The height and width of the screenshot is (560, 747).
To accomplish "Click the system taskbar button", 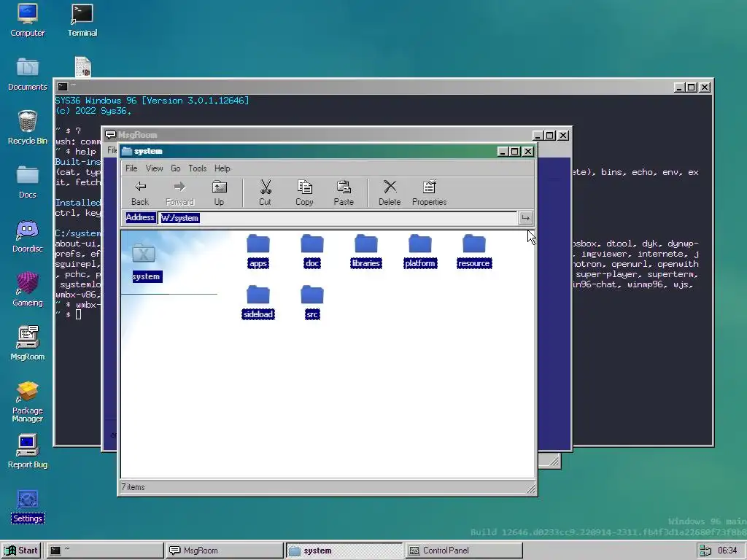I will pos(344,551).
